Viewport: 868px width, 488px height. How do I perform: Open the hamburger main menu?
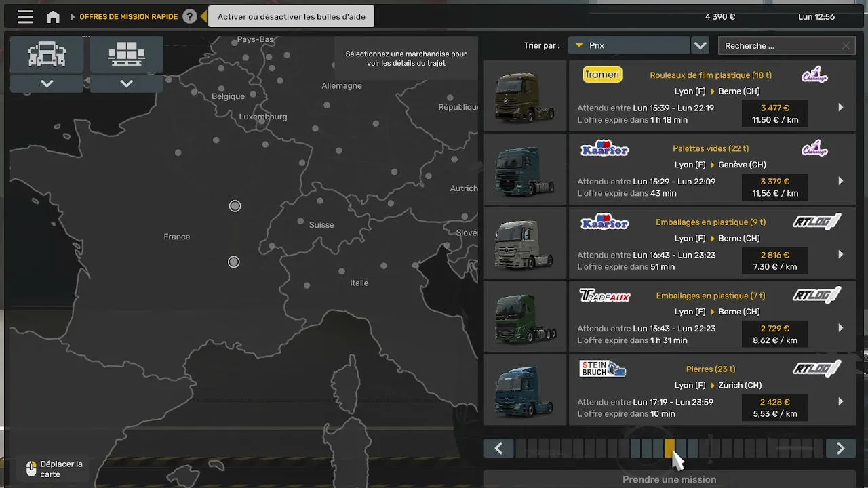pyautogui.click(x=25, y=17)
